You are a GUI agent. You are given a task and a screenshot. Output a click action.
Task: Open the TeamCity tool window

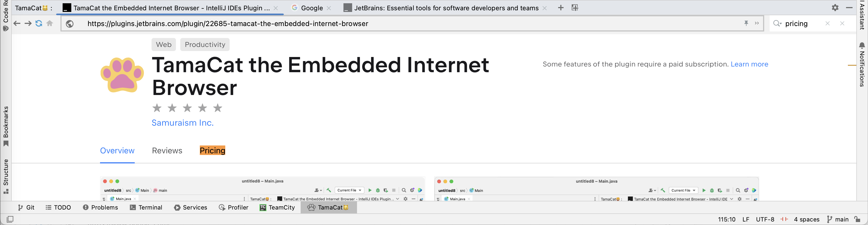tap(277, 207)
